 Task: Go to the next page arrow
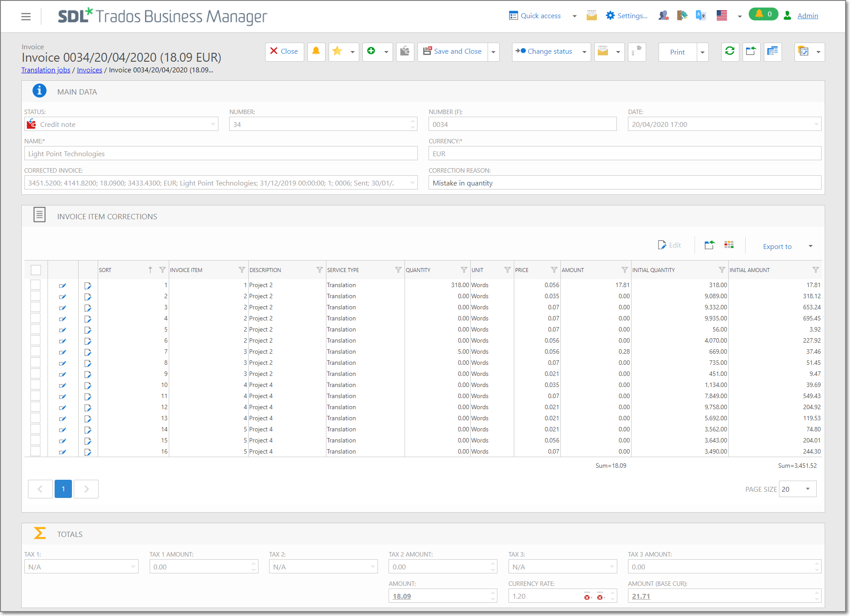86,489
